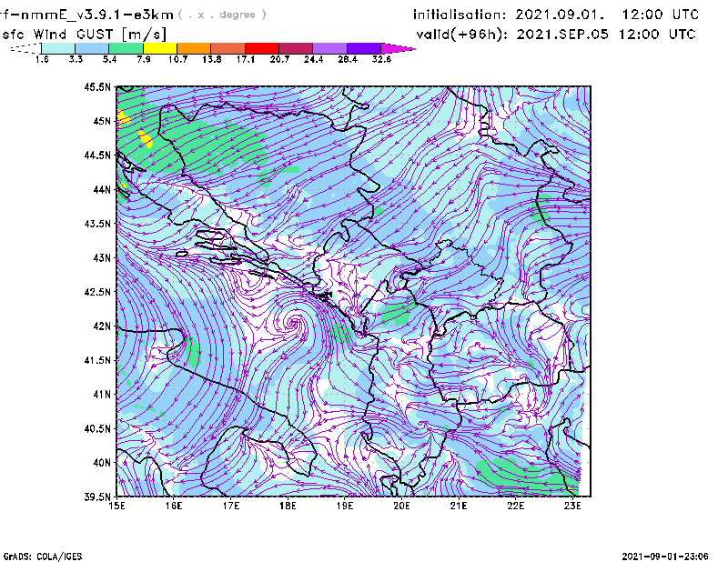Click the legend value '13.8'

(212, 59)
